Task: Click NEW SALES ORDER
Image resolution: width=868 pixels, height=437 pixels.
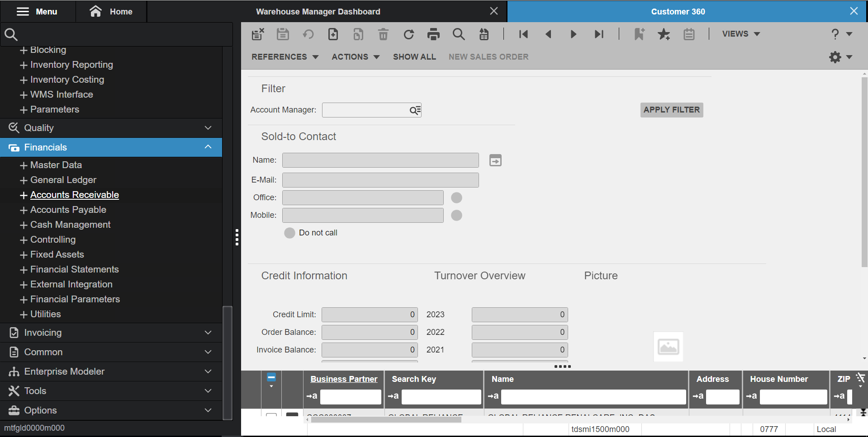Action: click(489, 57)
